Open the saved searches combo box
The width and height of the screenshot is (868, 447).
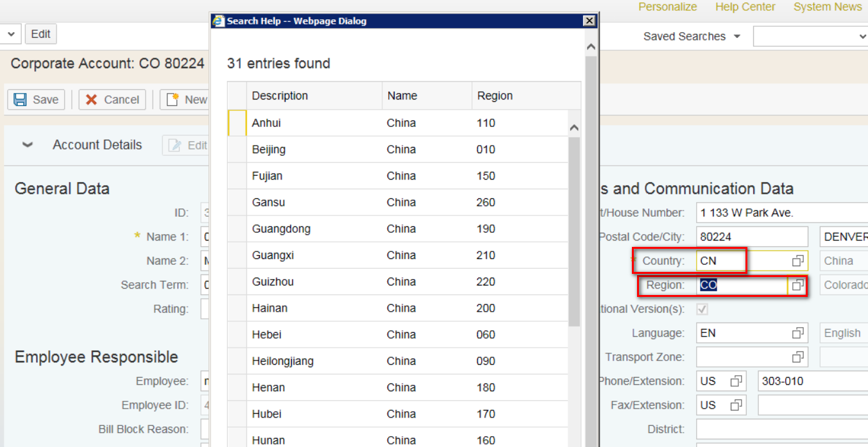(x=811, y=37)
